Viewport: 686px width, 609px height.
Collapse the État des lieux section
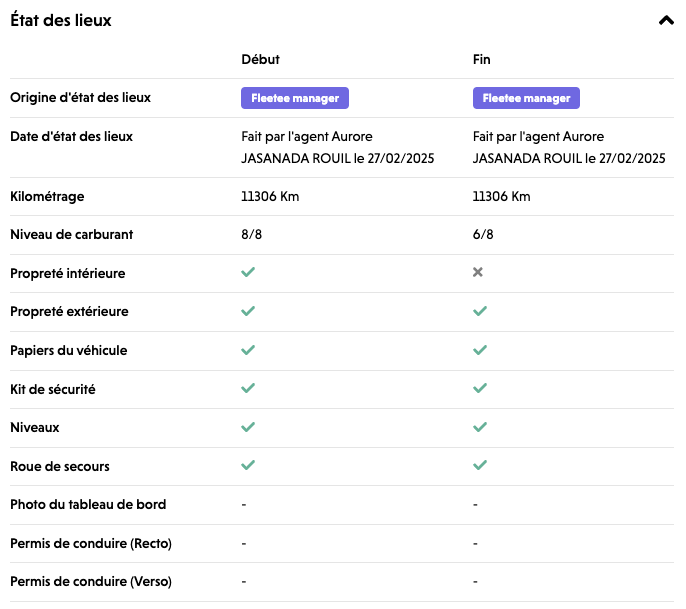click(667, 20)
